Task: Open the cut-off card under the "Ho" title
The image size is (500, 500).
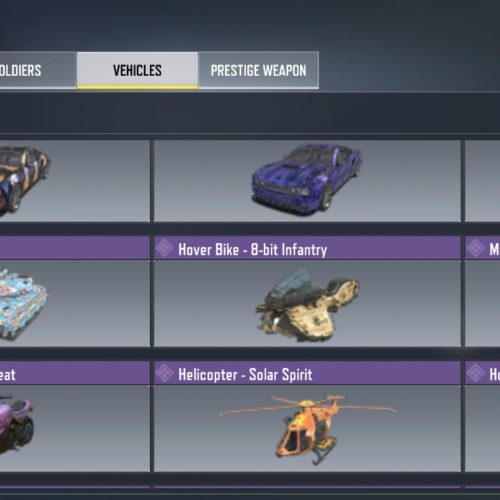Action: point(482,428)
